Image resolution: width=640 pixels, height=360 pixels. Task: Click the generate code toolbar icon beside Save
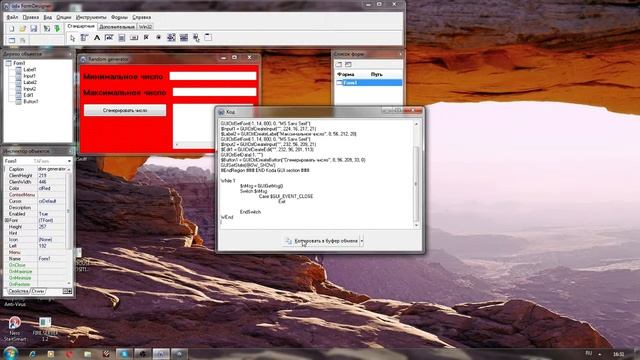47,28
